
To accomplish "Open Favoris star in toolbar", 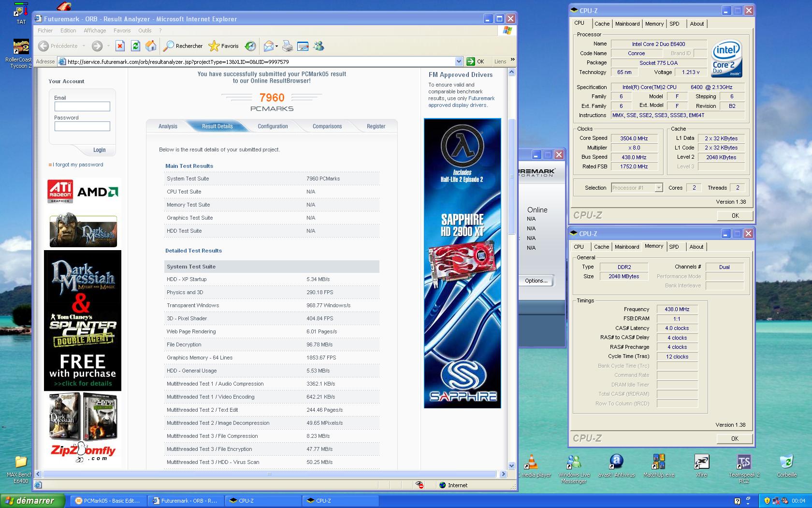I will click(x=223, y=46).
